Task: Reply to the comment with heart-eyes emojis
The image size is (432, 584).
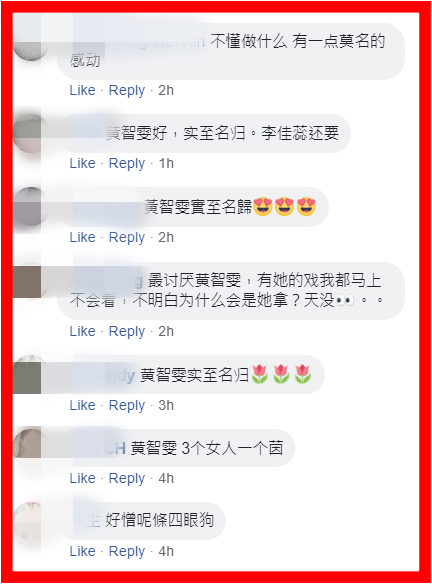Action: tap(127, 237)
